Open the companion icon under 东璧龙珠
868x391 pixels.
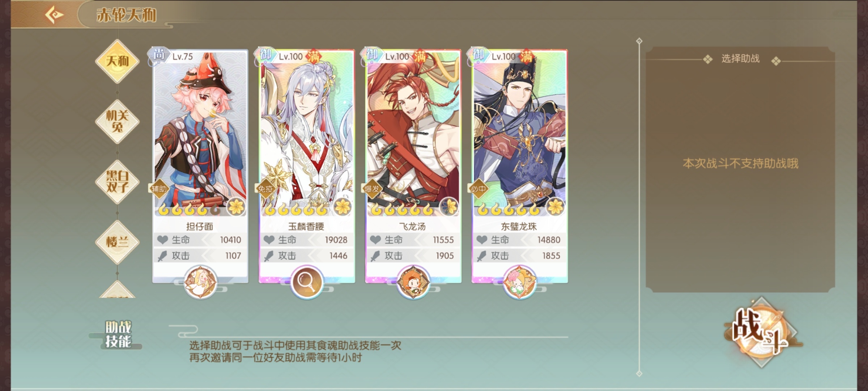click(x=519, y=282)
